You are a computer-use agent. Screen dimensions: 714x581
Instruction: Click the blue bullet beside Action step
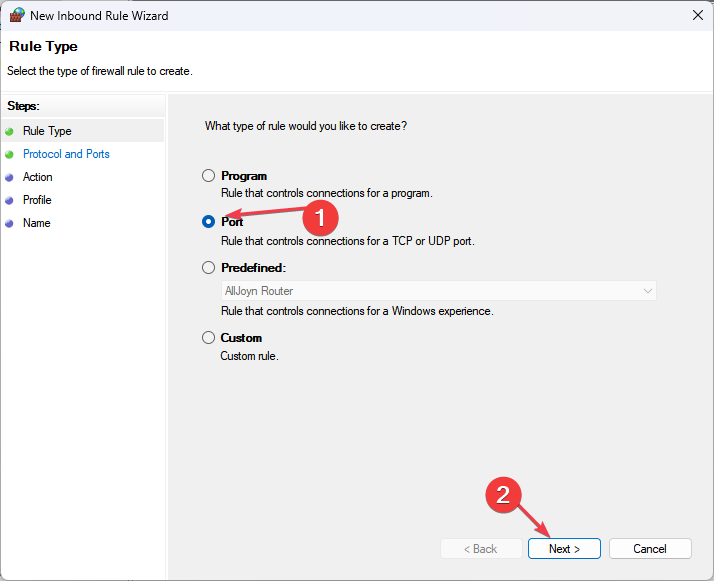click(x=10, y=177)
